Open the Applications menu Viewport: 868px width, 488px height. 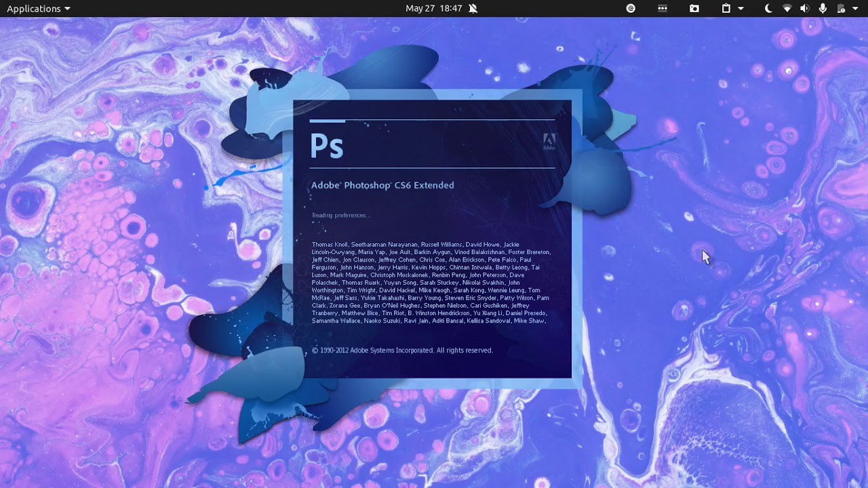pyautogui.click(x=38, y=8)
